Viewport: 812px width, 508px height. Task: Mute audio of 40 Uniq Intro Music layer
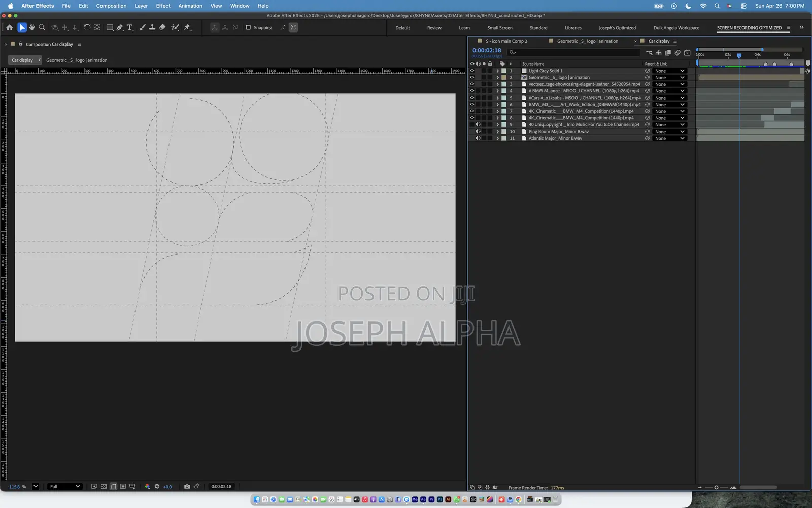coord(478,124)
